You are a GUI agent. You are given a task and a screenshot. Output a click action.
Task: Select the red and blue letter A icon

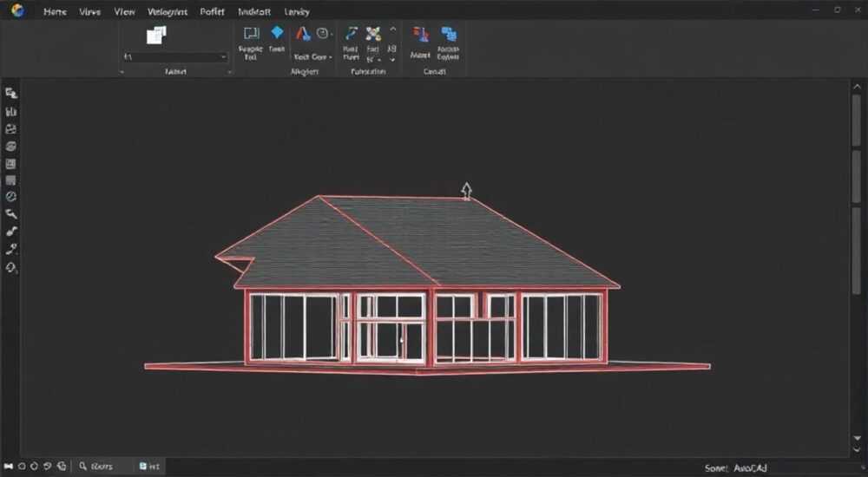pos(303,34)
